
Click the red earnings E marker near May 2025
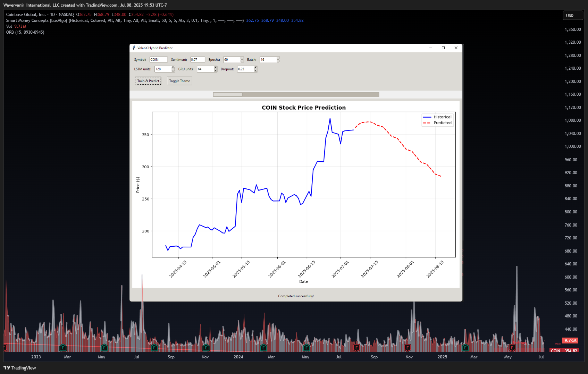click(512, 348)
